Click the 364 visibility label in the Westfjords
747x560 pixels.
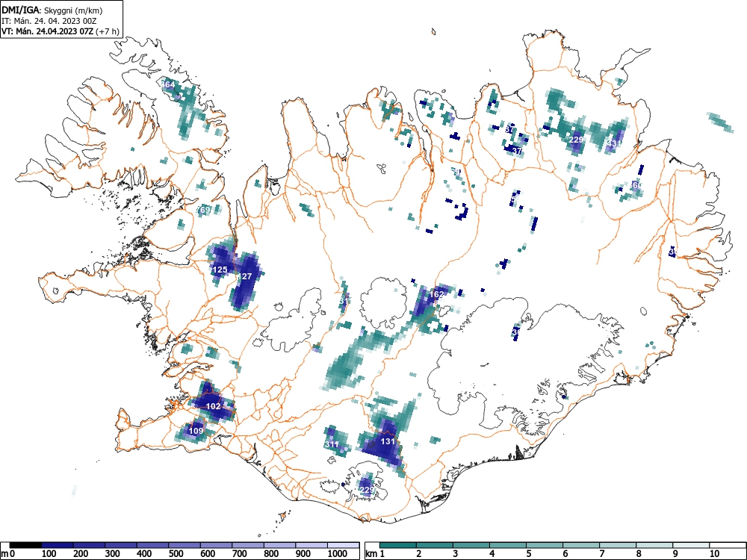point(167,84)
